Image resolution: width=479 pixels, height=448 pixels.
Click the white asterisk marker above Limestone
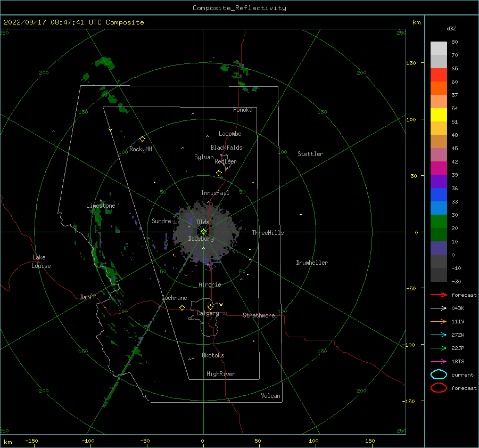click(x=101, y=201)
